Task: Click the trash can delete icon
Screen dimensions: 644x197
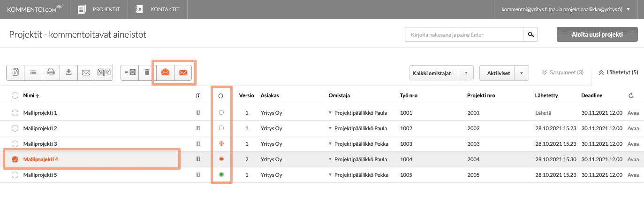Action: click(x=147, y=72)
